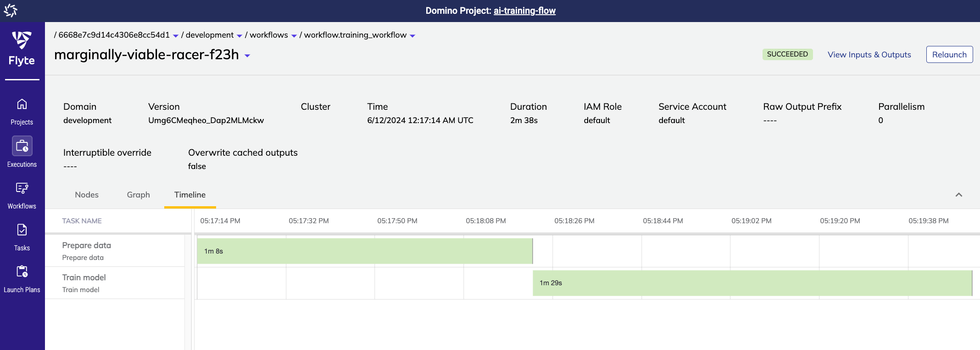Click the 6668e7c9d14c4306e8cc54d1 breadcrumb text

click(114, 35)
